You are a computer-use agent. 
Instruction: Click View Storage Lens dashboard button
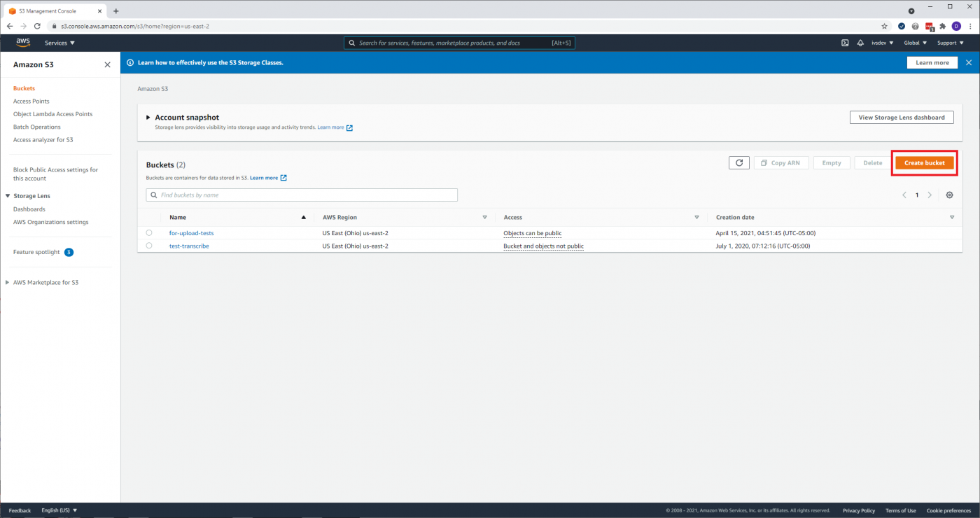tap(902, 118)
